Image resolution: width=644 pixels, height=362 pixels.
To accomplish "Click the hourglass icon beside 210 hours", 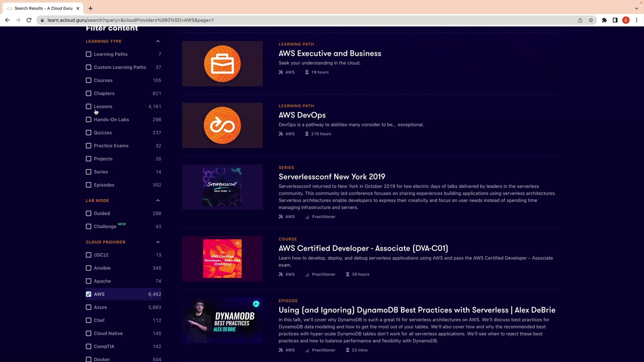I will click(x=307, y=134).
